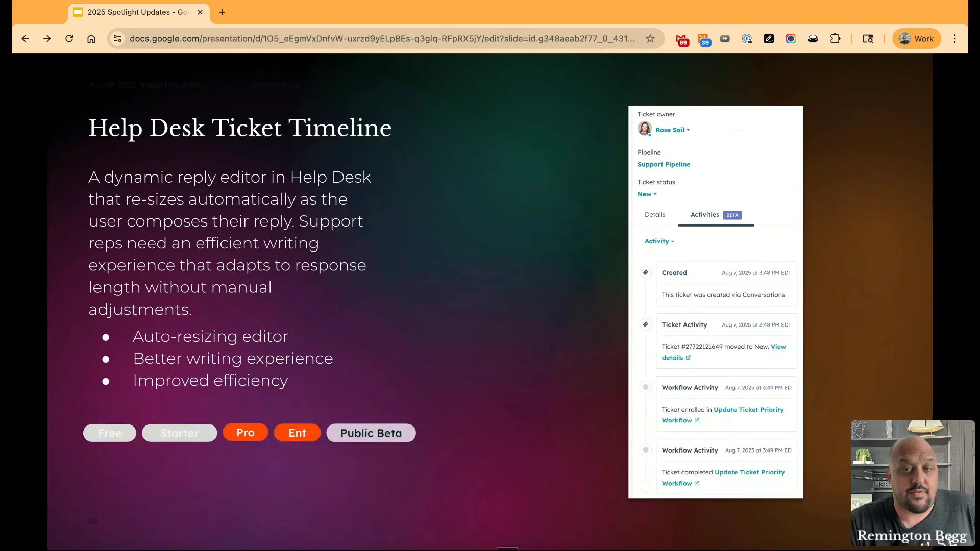The image size is (980, 551).
Task: Switch to the Details tab
Action: [654, 215]
